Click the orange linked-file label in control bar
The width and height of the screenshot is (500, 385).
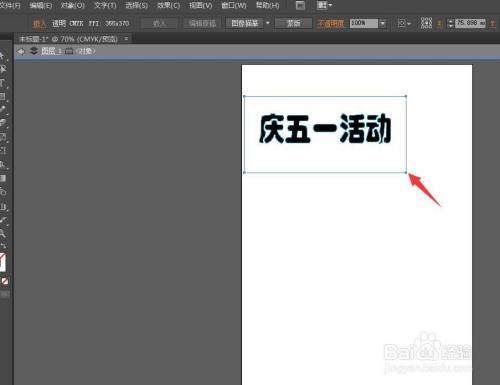pos(39,23)
